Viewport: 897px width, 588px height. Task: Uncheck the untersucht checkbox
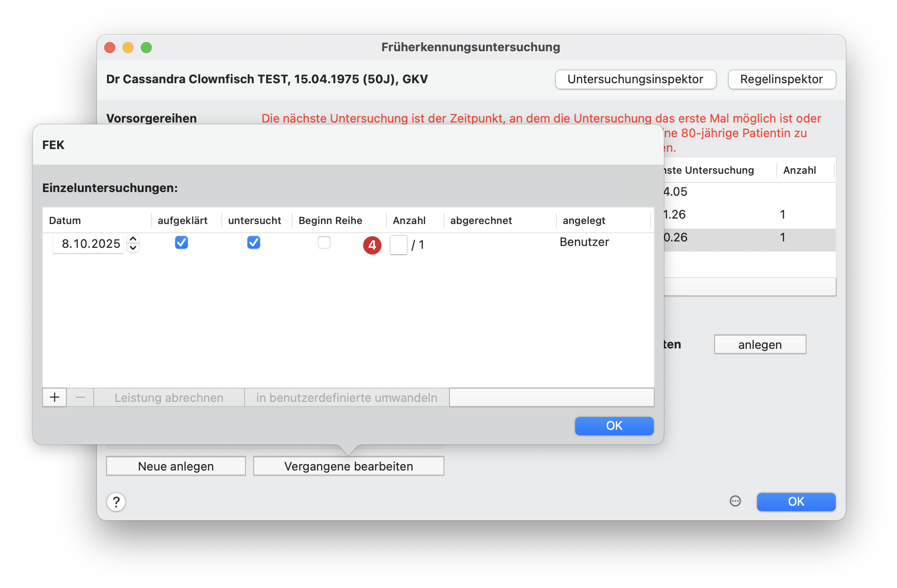(254, 242)
